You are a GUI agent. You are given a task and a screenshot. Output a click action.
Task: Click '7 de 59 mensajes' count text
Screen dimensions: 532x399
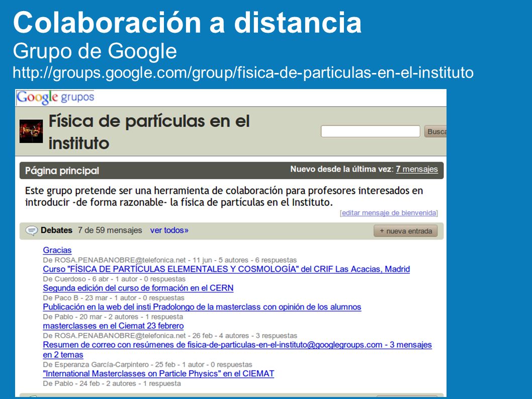[110, 230]
